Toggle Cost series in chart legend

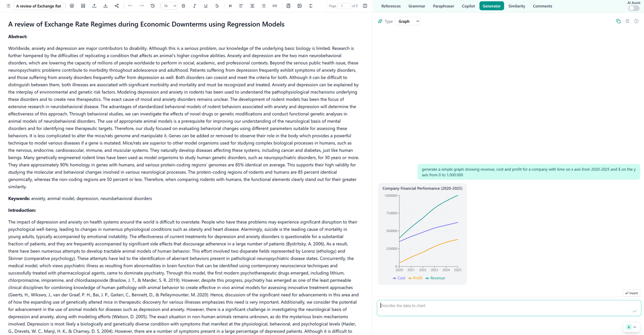click(x=399, y=278)
